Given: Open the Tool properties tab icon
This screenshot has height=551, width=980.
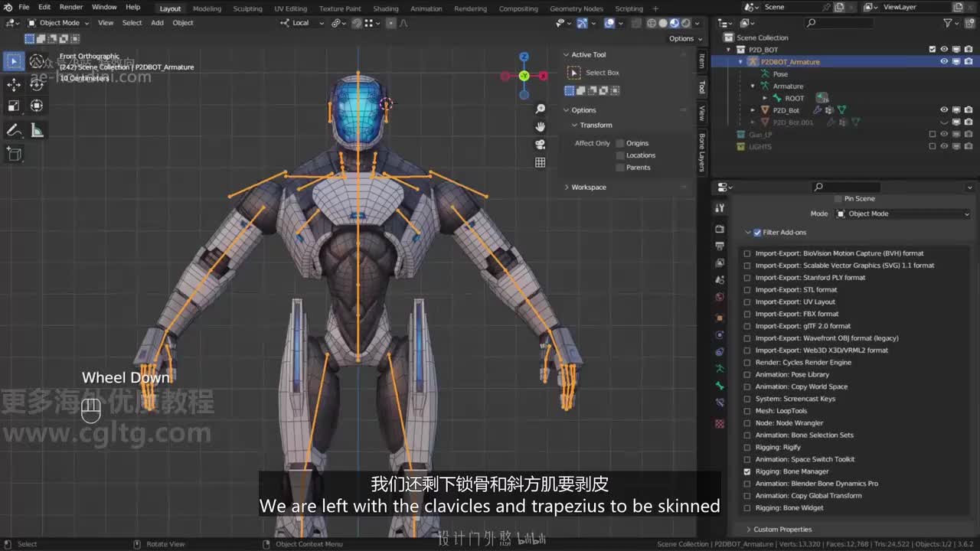Looking at the screenshot, I should click(x=720, y=208).
